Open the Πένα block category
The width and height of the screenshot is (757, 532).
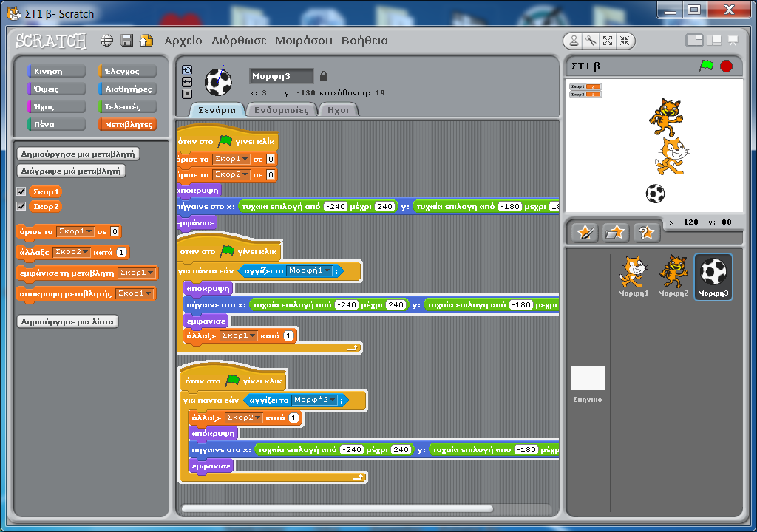(x=56, y=125)
